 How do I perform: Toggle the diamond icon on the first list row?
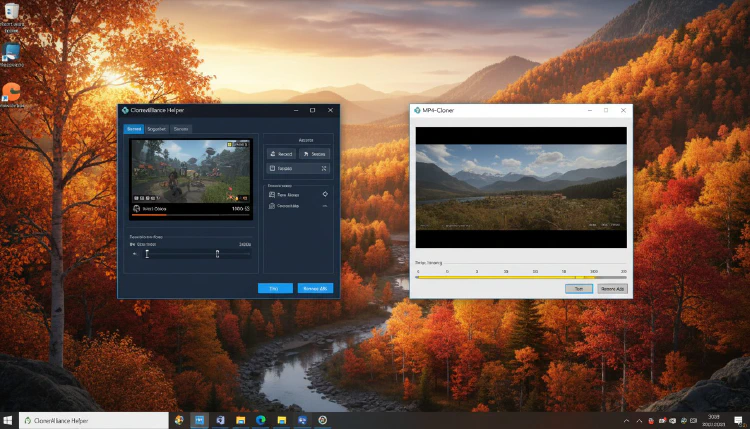pyautogui.click(x=324, y=194)
